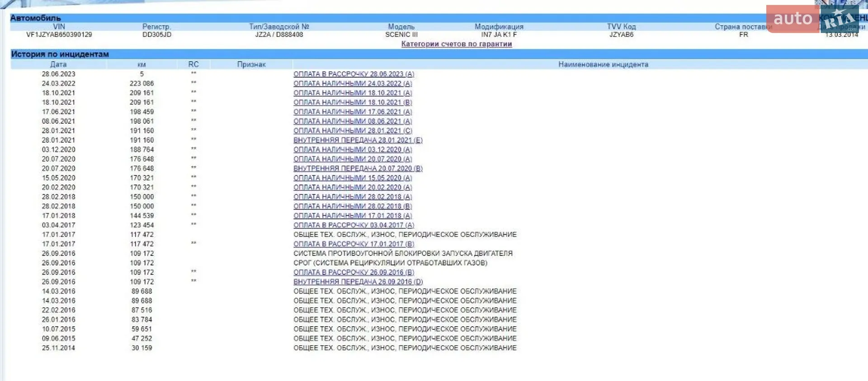Open ОПЛАТА НАЛИЧНЫМИ 28.02.2018 (A)
This screenshot has width=868, height=381.
point(353,197)
